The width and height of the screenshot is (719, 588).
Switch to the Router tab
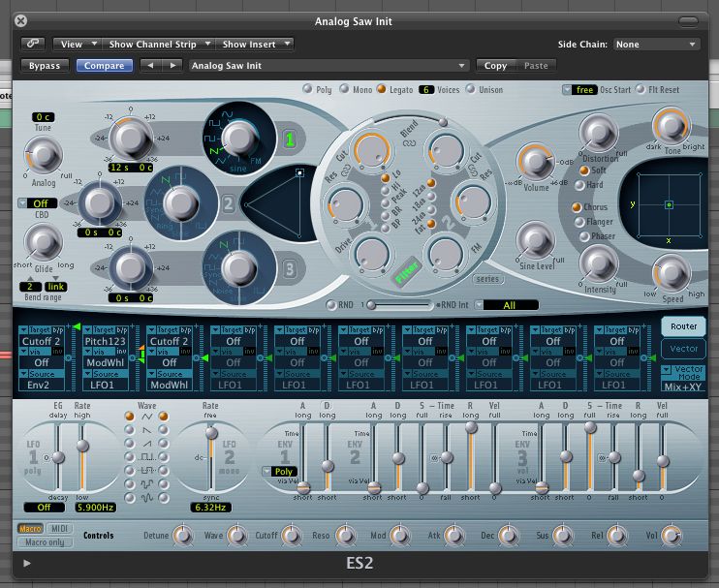tap(683, 326)
